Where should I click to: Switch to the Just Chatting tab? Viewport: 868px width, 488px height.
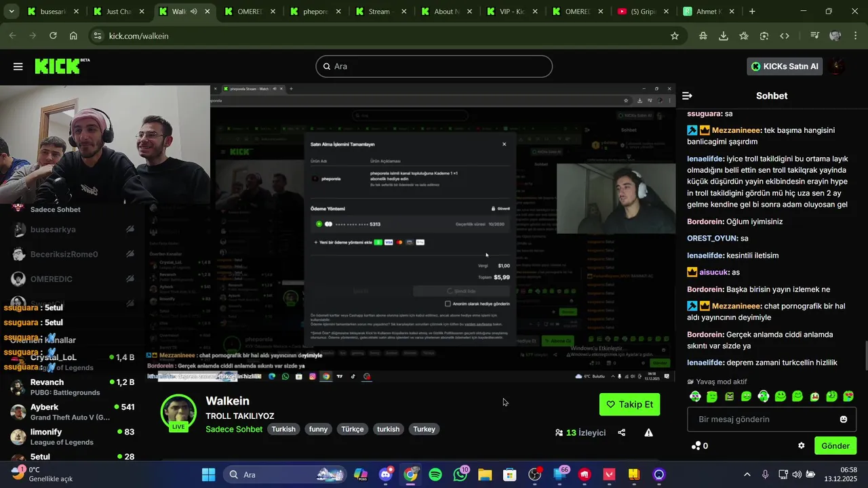coord(119,12)
